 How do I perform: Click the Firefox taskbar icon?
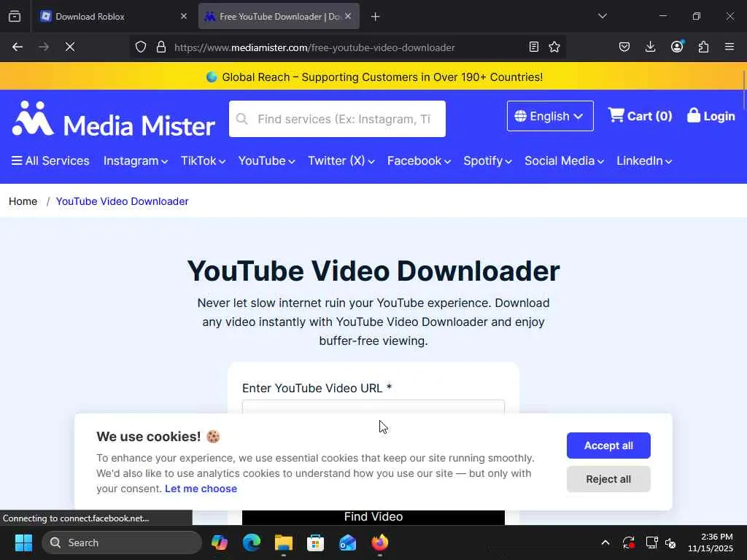pos(379,542)
